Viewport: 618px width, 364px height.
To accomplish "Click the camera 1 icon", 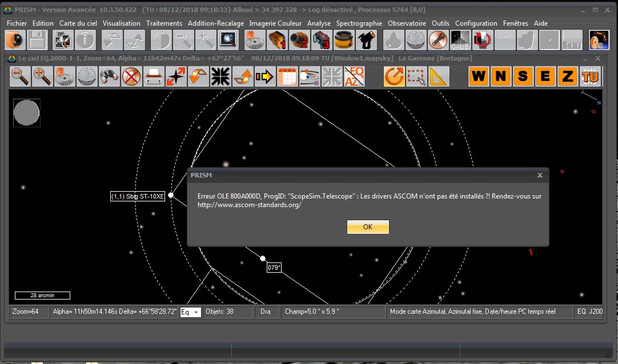I will click(x=277, y=40).
